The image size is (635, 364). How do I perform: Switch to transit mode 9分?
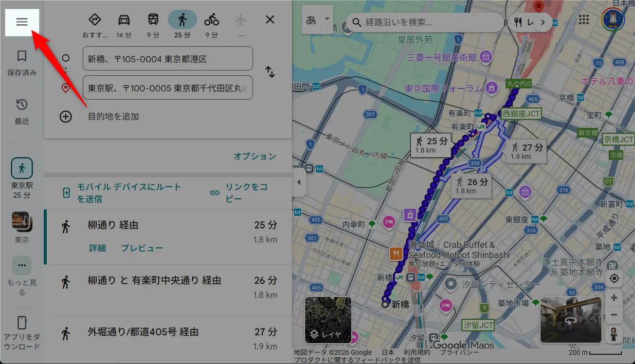153,24
